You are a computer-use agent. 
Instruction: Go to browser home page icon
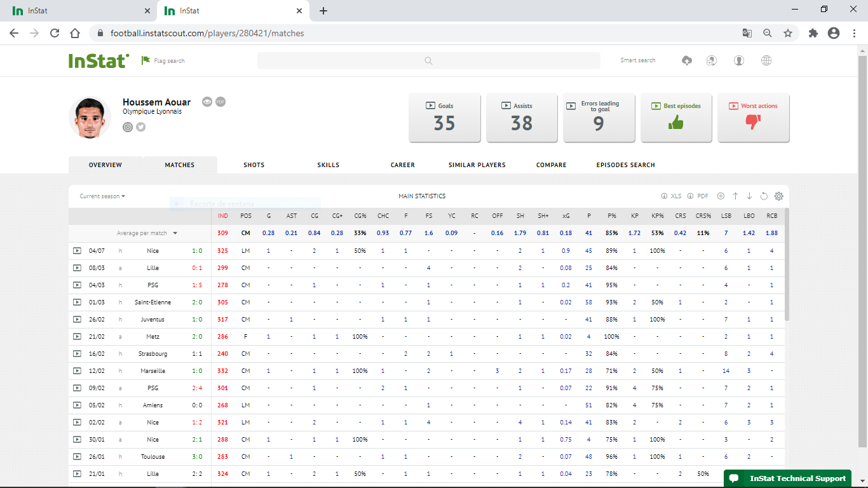pyautogui.click(x=75, y=33)
